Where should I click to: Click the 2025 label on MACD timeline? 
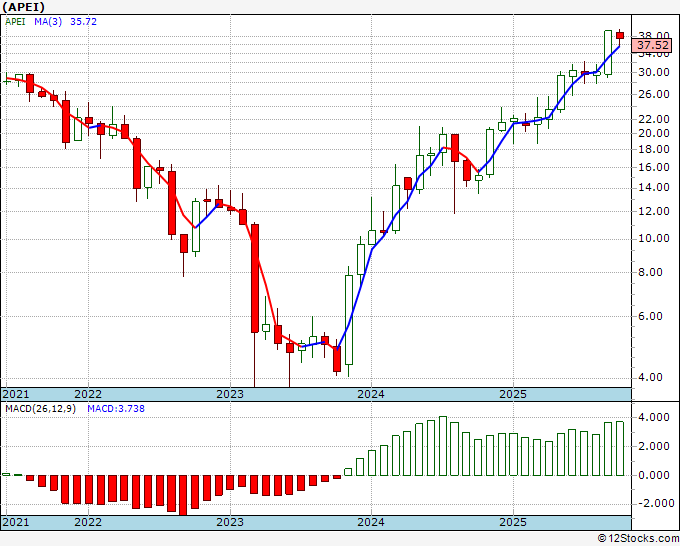tap(513, 522)
